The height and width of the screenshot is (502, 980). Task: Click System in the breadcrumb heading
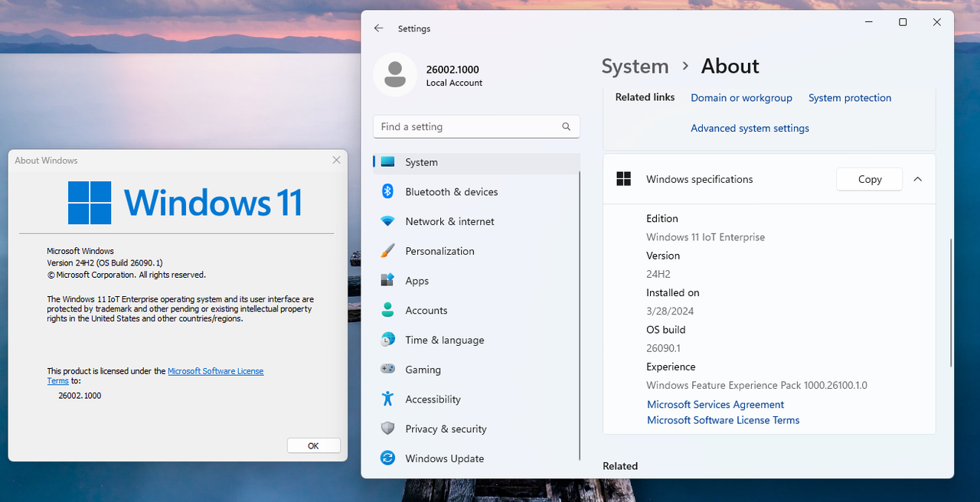635,67
